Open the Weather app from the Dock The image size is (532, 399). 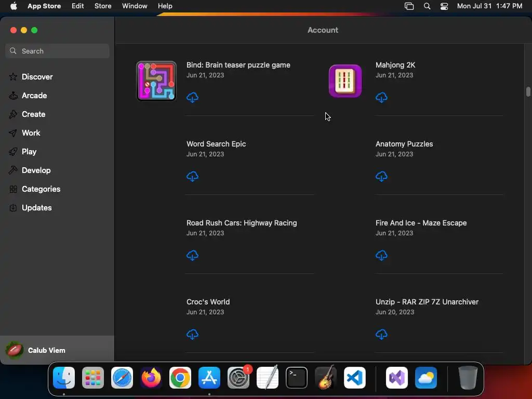426,378
